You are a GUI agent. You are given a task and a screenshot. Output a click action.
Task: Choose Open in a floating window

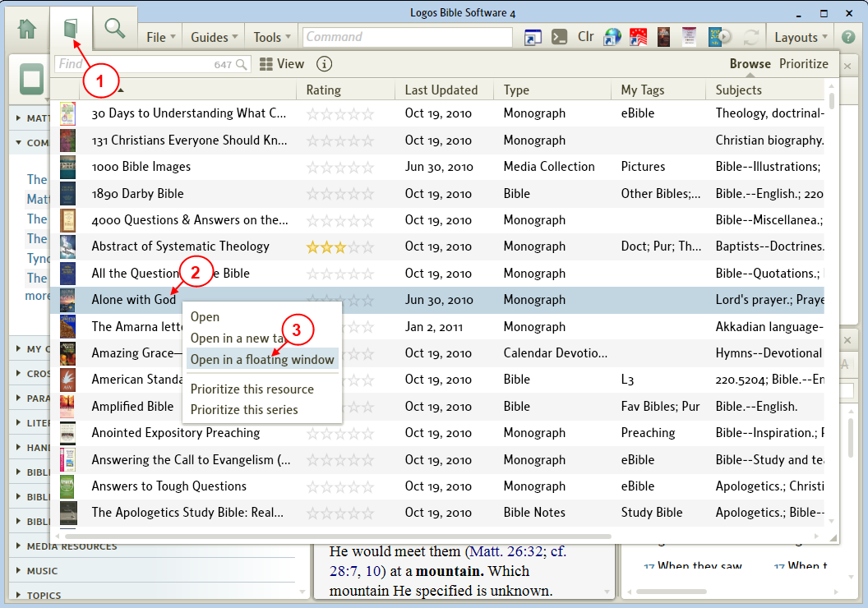(262, 360)
